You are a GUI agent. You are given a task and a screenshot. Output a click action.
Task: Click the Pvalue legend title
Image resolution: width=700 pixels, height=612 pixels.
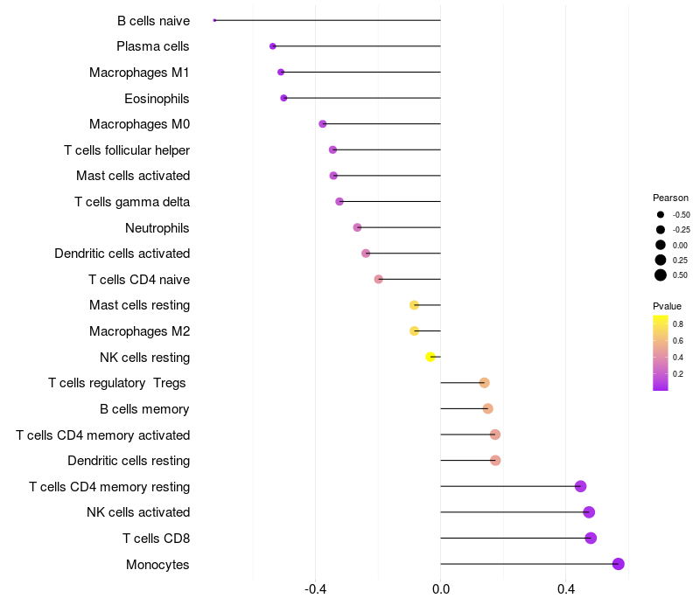[667, 306]
